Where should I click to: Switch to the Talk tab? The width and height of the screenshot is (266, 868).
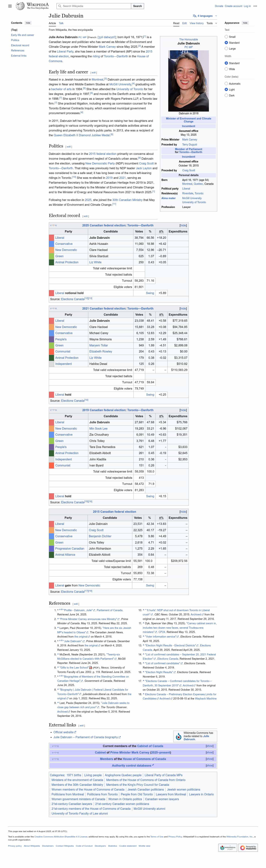tap(61, 23)
